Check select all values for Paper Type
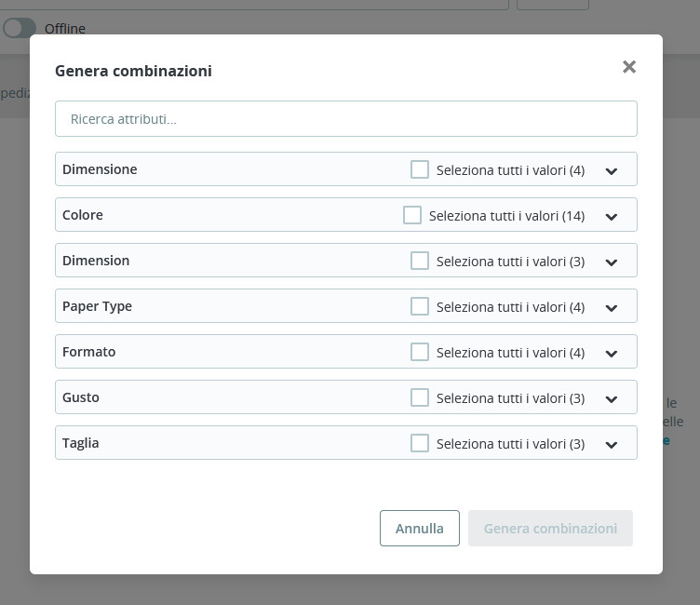The image size is (700, 605). pyautogui.click(x=420, y=306)
